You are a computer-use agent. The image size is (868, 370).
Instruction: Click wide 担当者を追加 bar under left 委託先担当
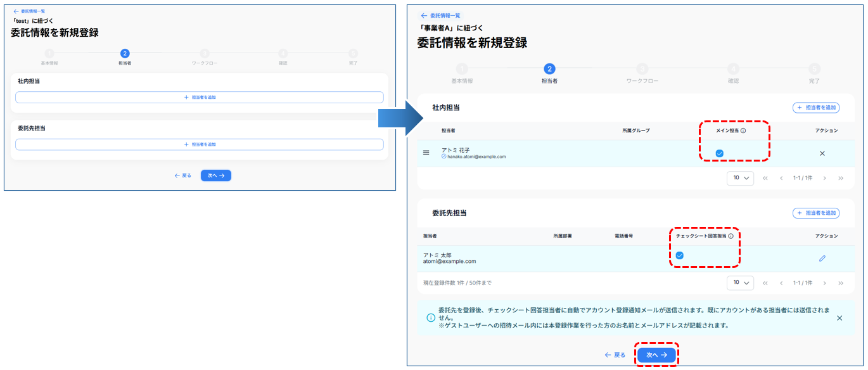pos(199,144)
